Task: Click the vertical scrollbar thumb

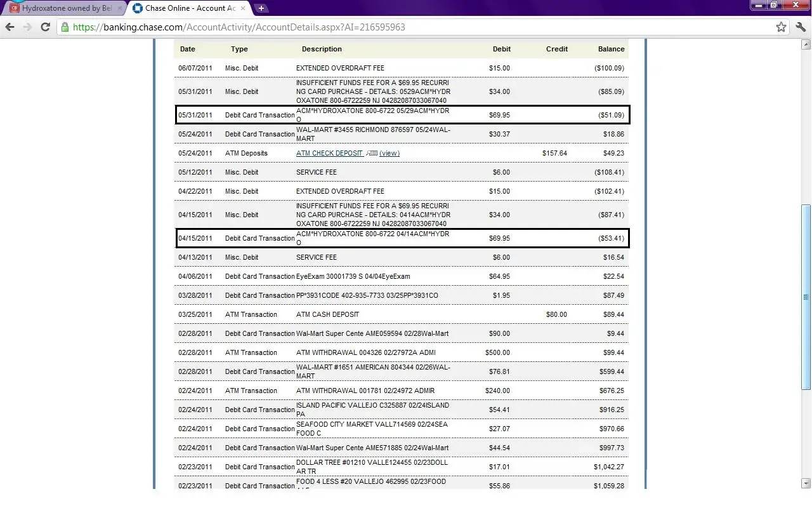Action: tap(806, 295)
